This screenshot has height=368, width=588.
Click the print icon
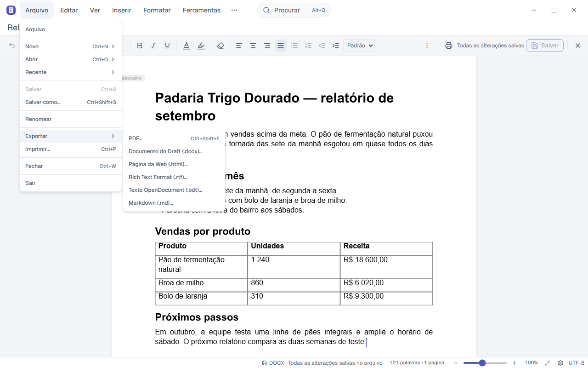click(449, 46)
